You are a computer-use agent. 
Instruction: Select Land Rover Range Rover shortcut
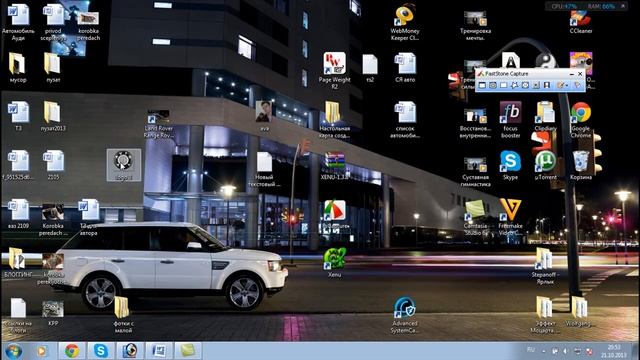pos(158,124)
